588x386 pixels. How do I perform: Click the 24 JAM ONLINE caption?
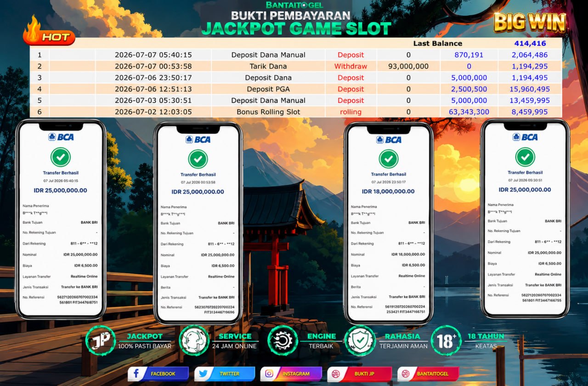234,346
